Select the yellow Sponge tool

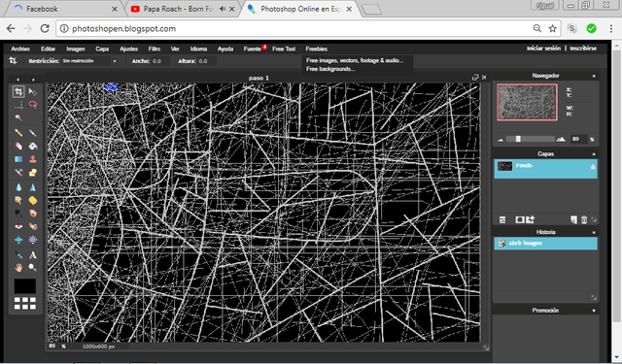point(33,200)
